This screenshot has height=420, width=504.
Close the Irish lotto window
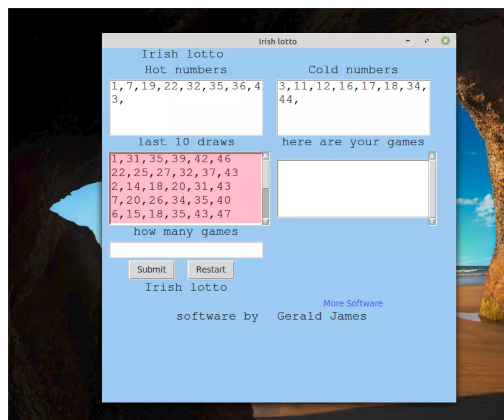point(446,41)
